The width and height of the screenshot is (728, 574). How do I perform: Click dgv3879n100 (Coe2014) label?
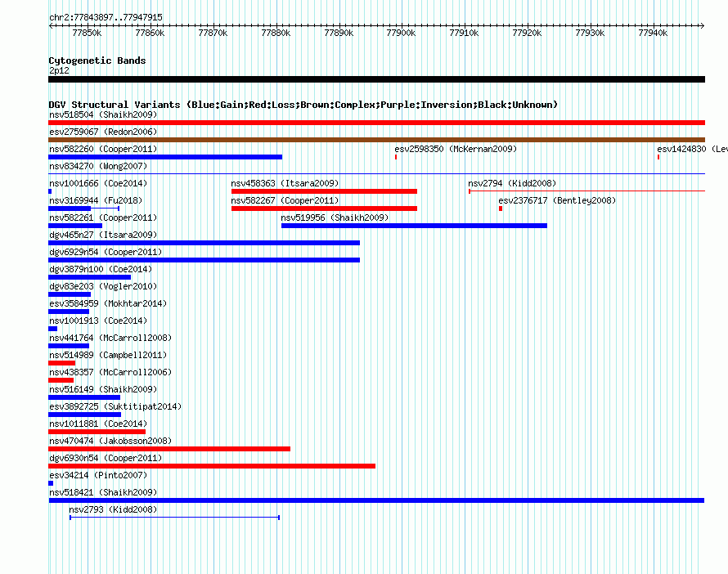pos(101,269)
